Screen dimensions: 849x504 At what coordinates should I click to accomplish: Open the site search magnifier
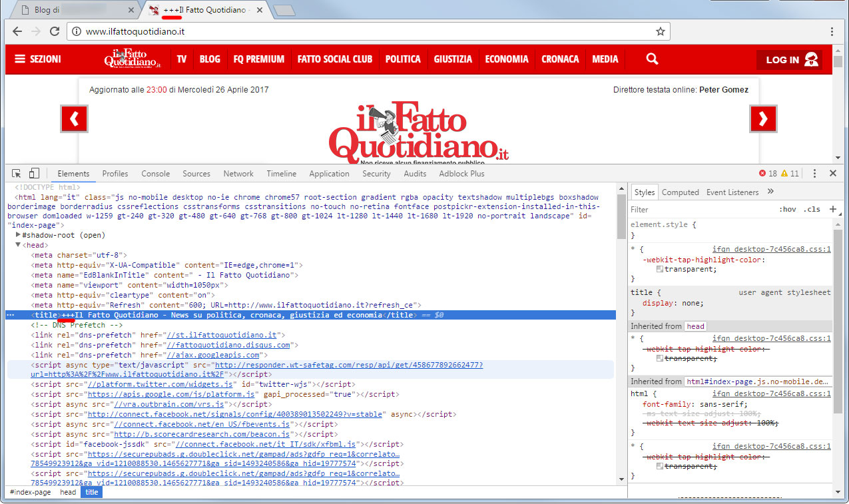tap(652, 59)
